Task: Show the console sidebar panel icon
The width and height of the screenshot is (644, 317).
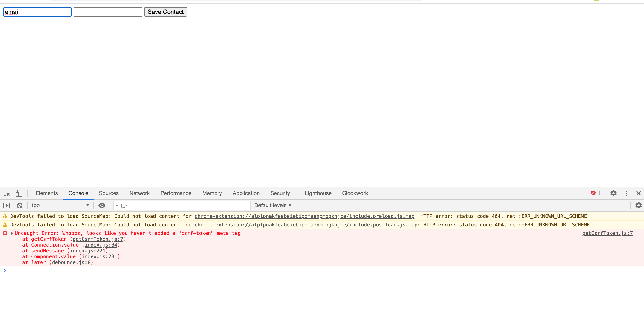Action: pyautogui.click(x=7, y=206)
